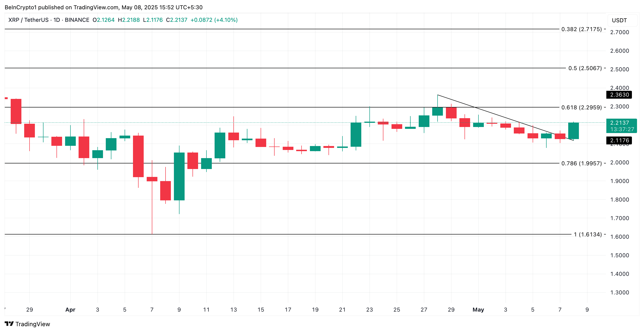Click the 1 (1.6134) Fibonacci base label
The width and height of the screenshot is (644, 332).
click(588, 234)
